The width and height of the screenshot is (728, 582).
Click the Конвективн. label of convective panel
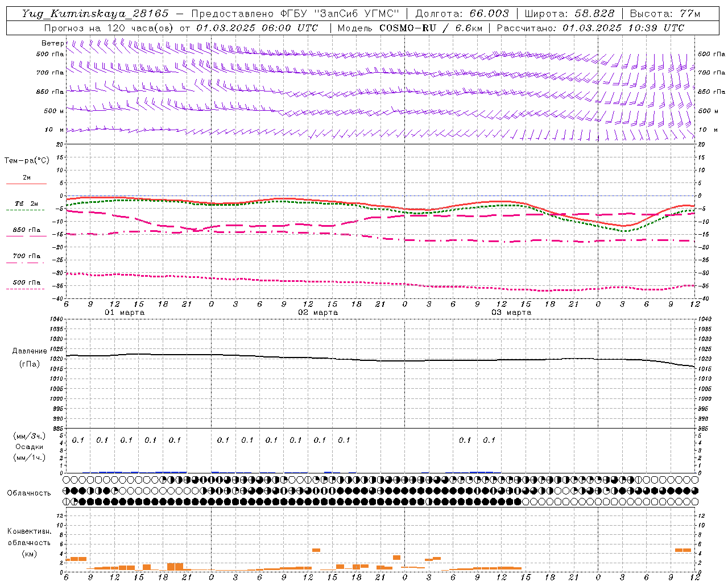click(x=29, y=531)
